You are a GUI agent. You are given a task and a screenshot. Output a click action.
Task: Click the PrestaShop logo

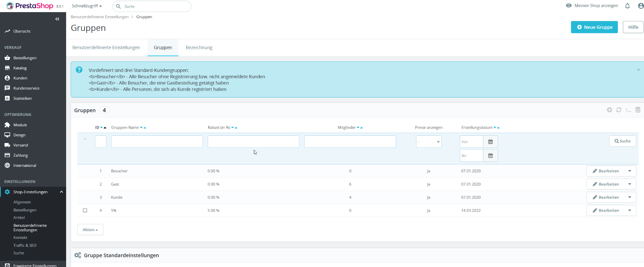(30, 6)
